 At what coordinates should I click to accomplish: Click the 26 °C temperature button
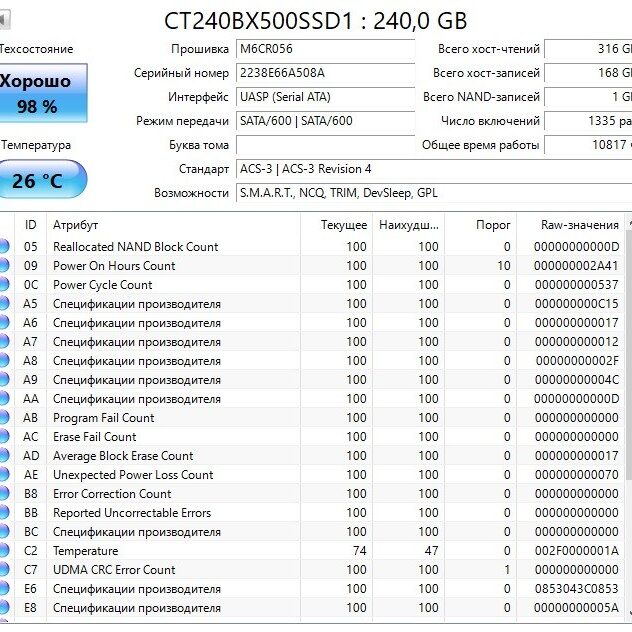click(x=42, y=179)
